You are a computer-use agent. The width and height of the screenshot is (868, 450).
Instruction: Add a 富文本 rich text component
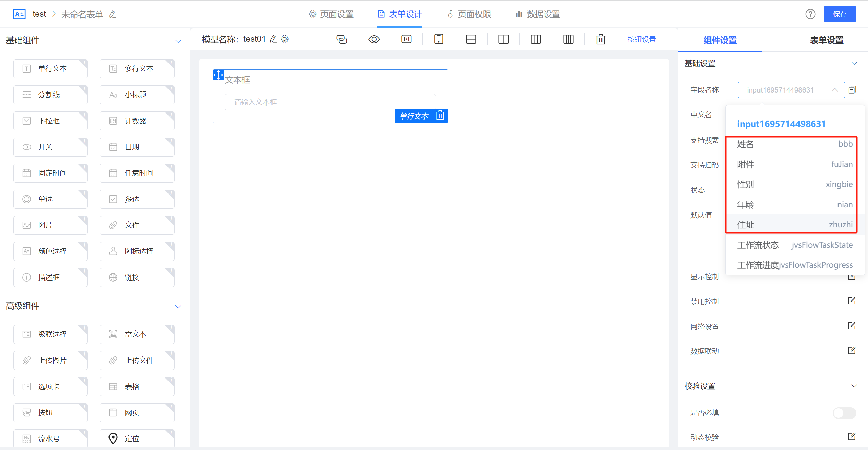[x=137, y=334]
